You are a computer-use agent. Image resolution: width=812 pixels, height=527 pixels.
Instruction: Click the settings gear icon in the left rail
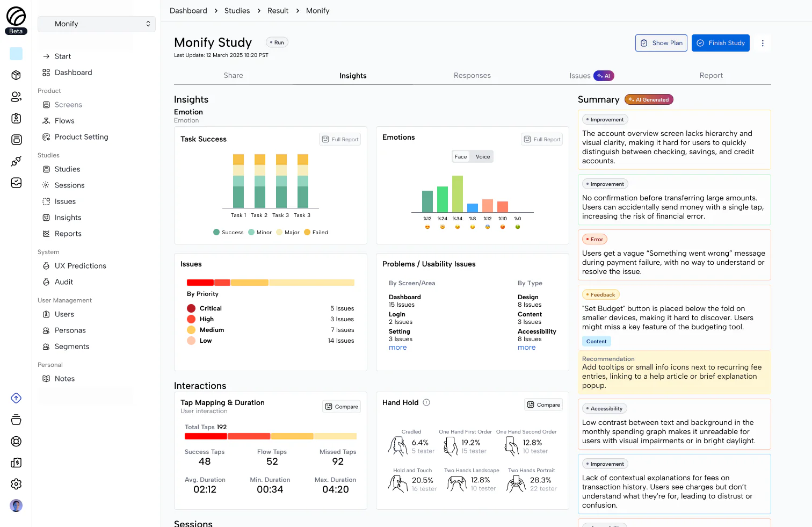click(x=16, y=484)
